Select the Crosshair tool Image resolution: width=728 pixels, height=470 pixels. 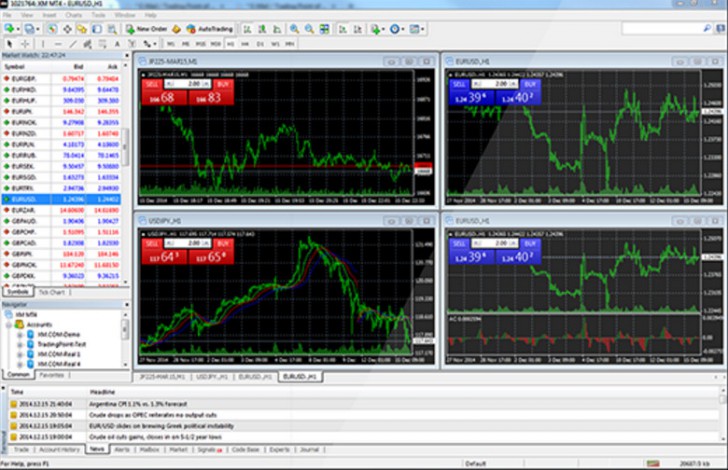pos(25,44)
